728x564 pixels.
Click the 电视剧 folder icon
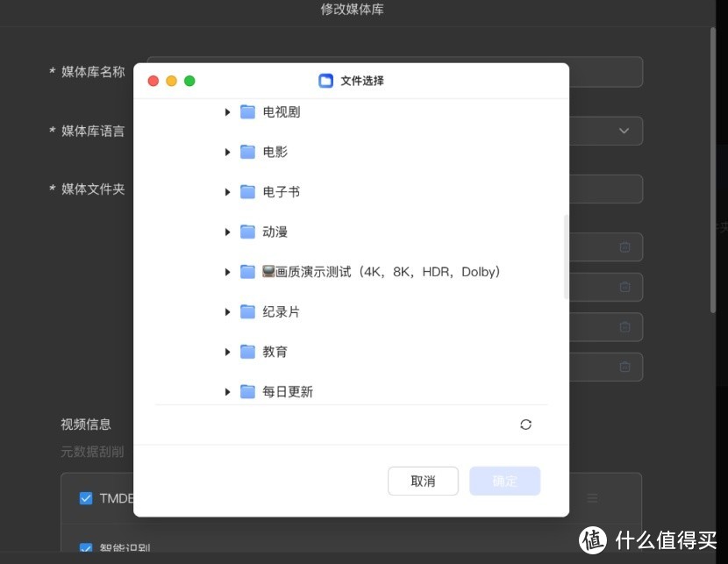[x=246, y=111]
